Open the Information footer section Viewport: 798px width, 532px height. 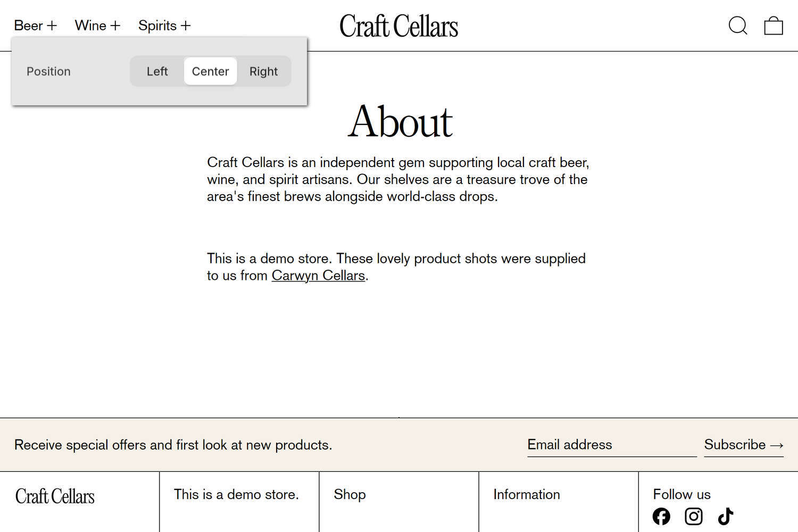coord(527,495)
